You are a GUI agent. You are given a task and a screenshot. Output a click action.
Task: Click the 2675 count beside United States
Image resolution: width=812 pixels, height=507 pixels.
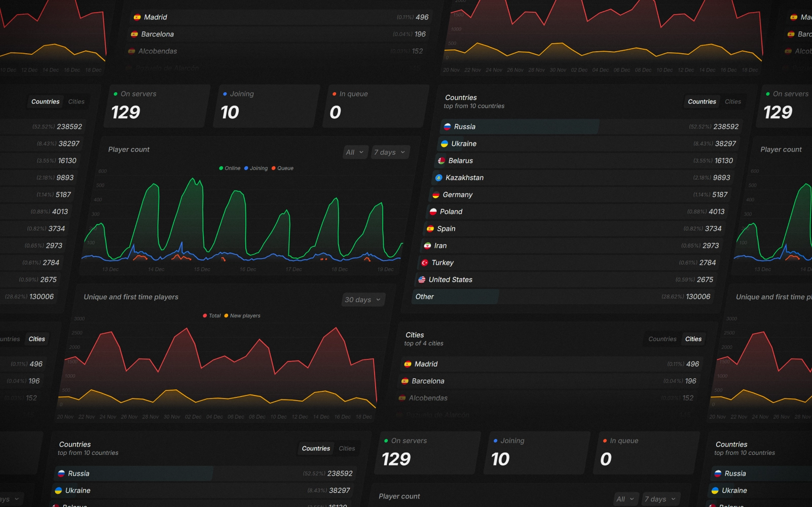705,280
